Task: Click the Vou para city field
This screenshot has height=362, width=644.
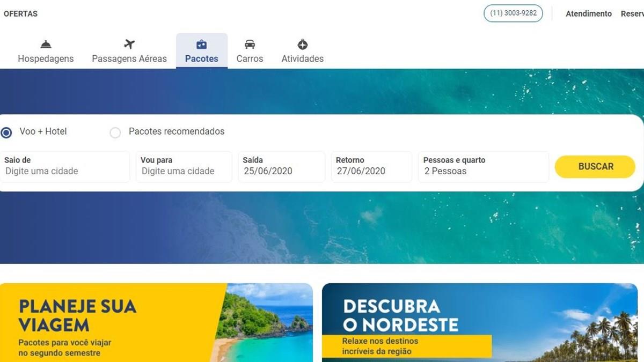Action: [x=184, y=166]
